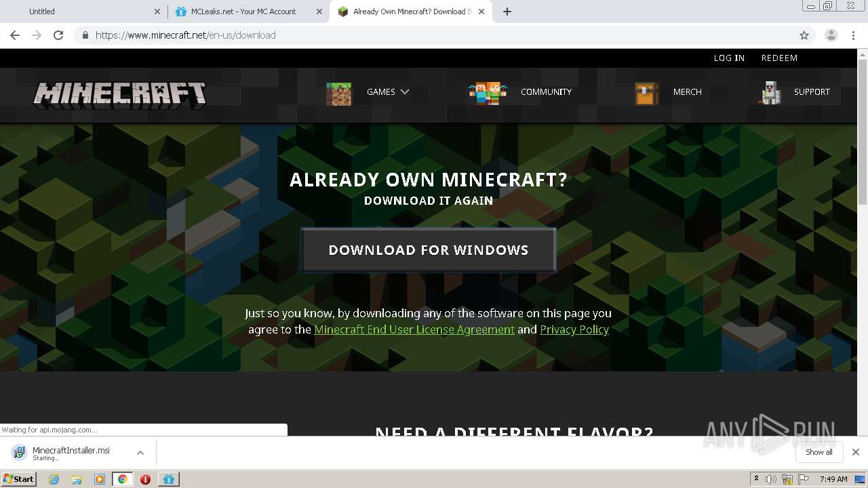Viewport: 868px width, 488px height.
Task: Click the action center flag tray icon
Action: pyautogui.click(x=804, y=479)
